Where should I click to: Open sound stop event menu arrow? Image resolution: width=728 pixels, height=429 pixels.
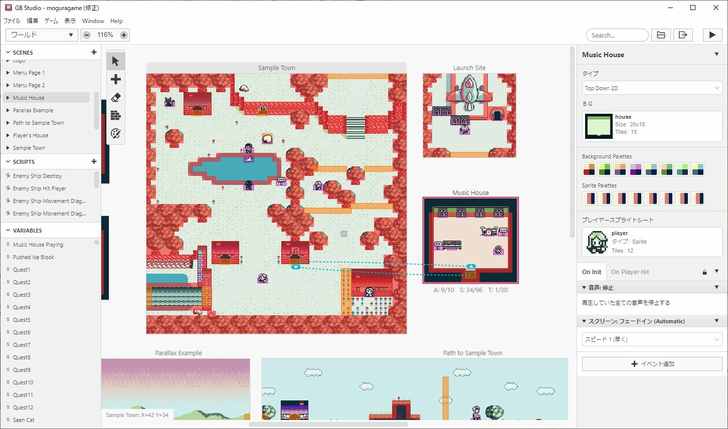[717, 288]
